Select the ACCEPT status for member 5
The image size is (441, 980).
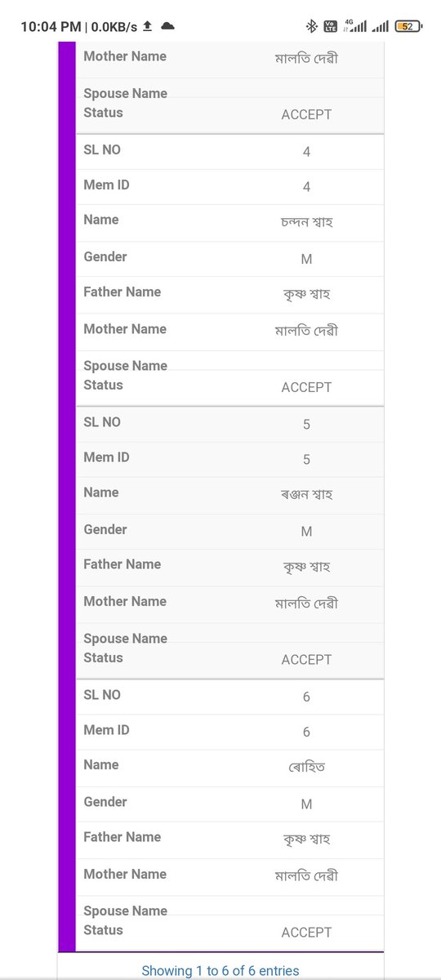pos(306,660)
